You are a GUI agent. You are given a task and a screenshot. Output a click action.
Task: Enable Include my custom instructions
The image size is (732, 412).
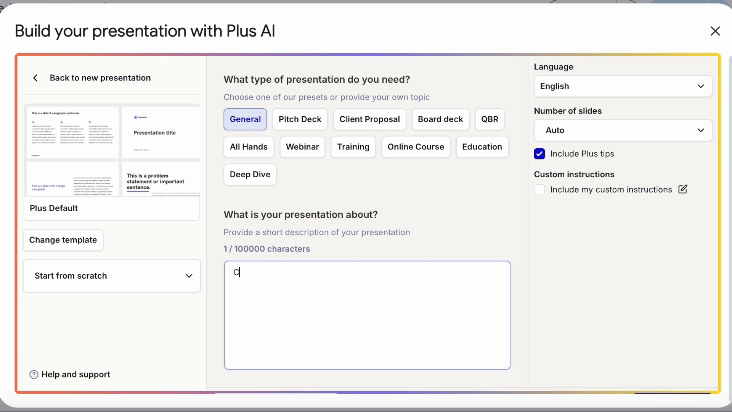click(x=539, y=189)
